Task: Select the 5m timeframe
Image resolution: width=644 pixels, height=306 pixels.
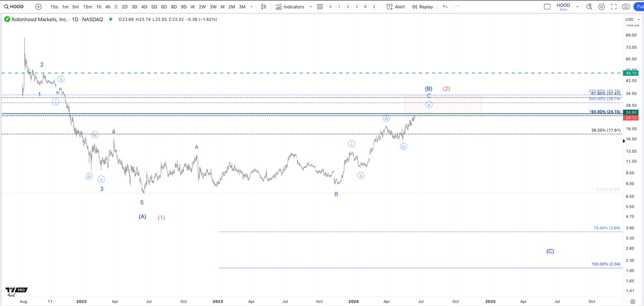Action: (76, 7)
